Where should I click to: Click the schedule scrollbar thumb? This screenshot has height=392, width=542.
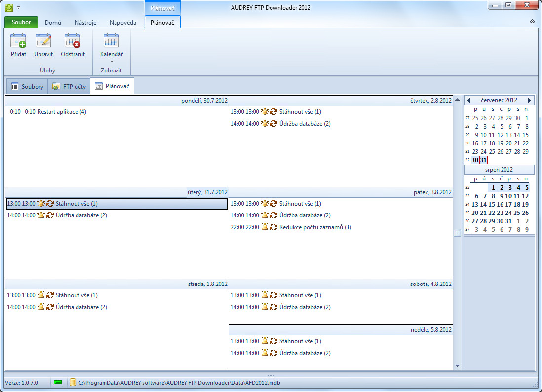coord(457,232)
